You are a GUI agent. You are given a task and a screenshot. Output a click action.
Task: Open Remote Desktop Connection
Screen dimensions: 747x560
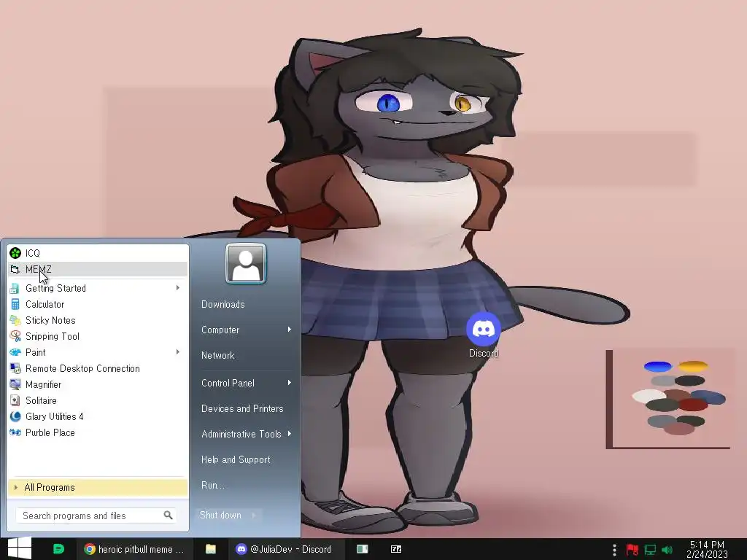pyautogui.click(x=98, y=368)
